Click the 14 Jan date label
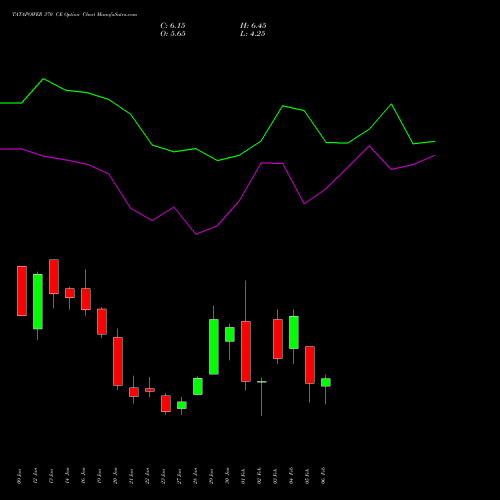The width and height of the screenshot is (500, 500). (68, 476)
